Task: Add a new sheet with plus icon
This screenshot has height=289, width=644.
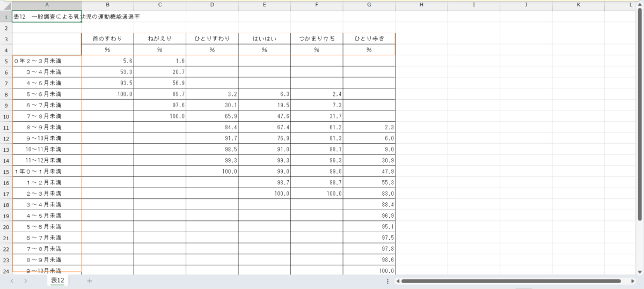Action: coord(90,281)
